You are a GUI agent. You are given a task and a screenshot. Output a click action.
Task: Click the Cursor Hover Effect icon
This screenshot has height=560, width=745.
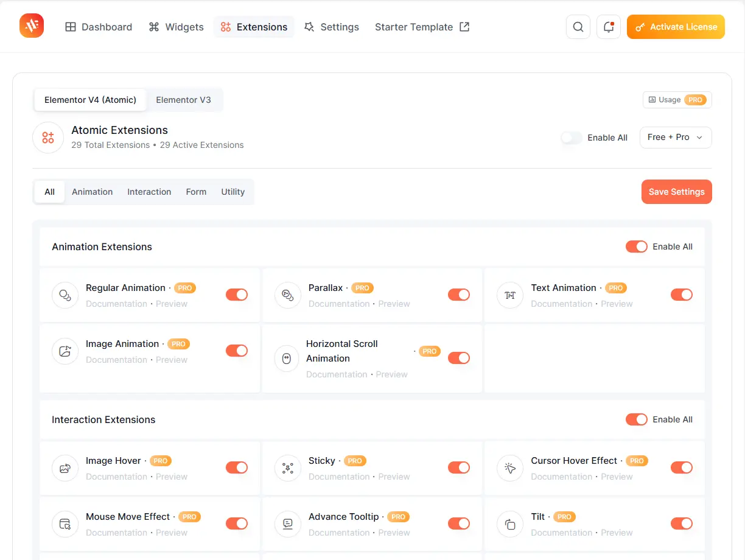(510, 468)
